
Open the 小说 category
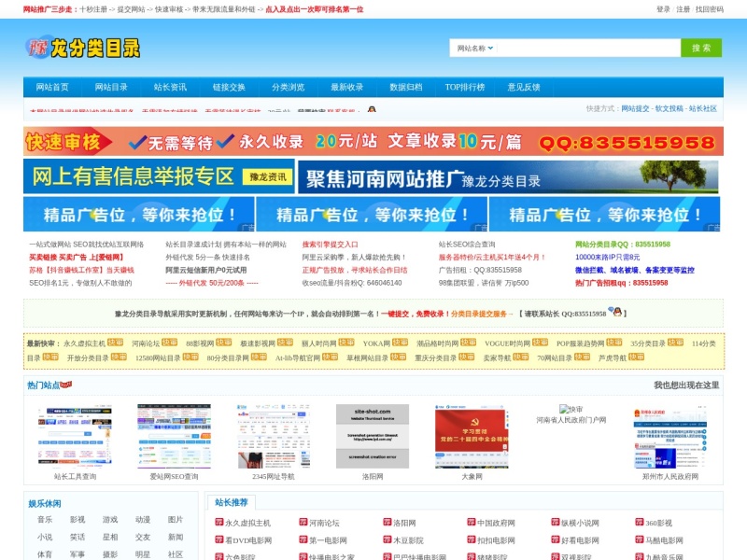[45, 538]
